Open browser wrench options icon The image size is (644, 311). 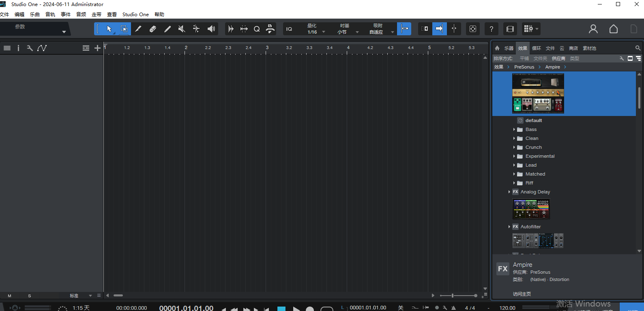[622, 58]
